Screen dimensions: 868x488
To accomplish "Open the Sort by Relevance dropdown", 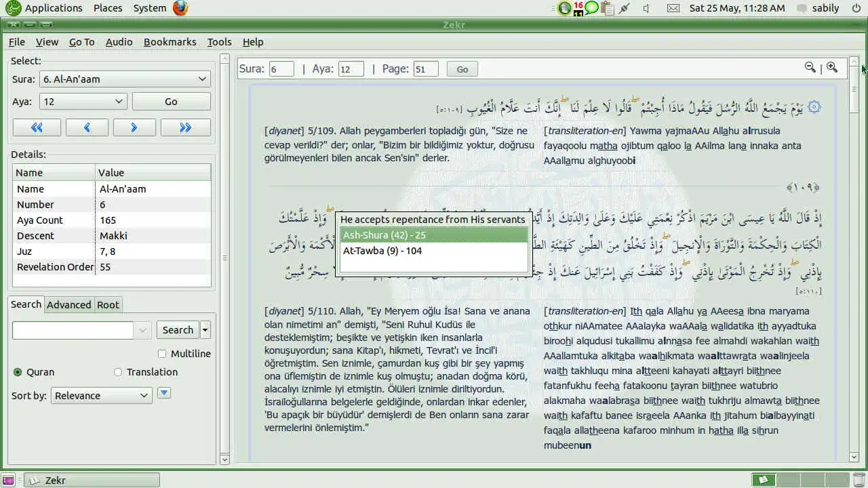I will [102, 396].
